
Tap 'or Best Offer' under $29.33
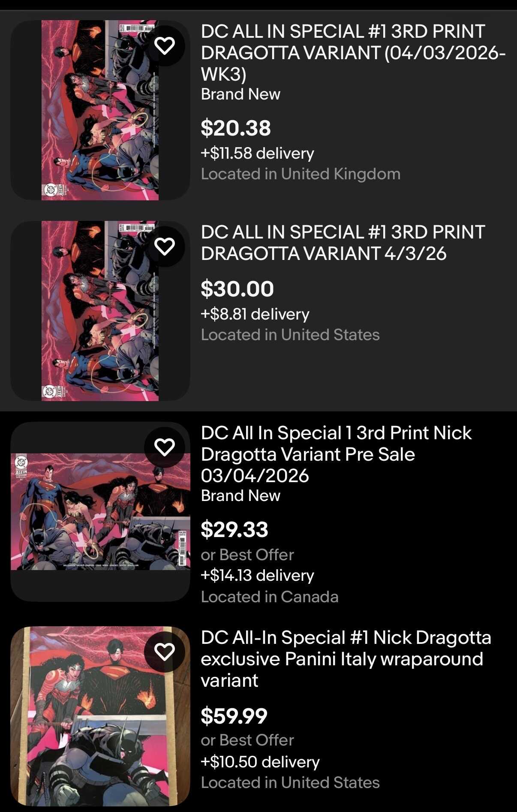tap(247, 555)
